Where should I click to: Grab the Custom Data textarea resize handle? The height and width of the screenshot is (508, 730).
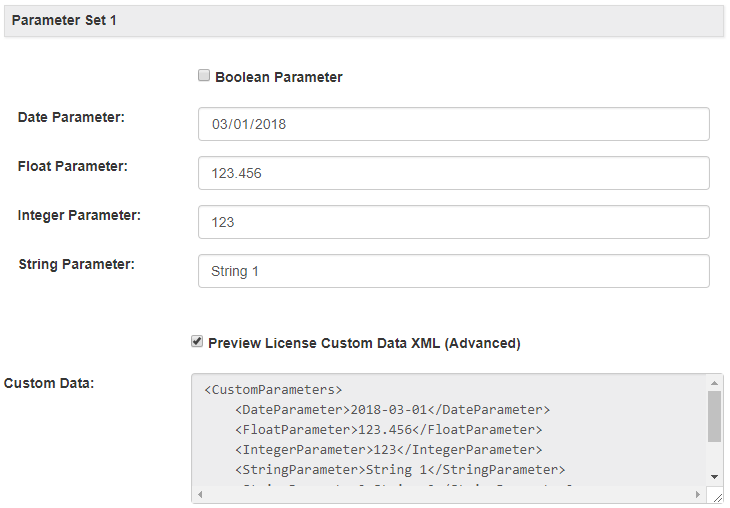click(716, 496)
